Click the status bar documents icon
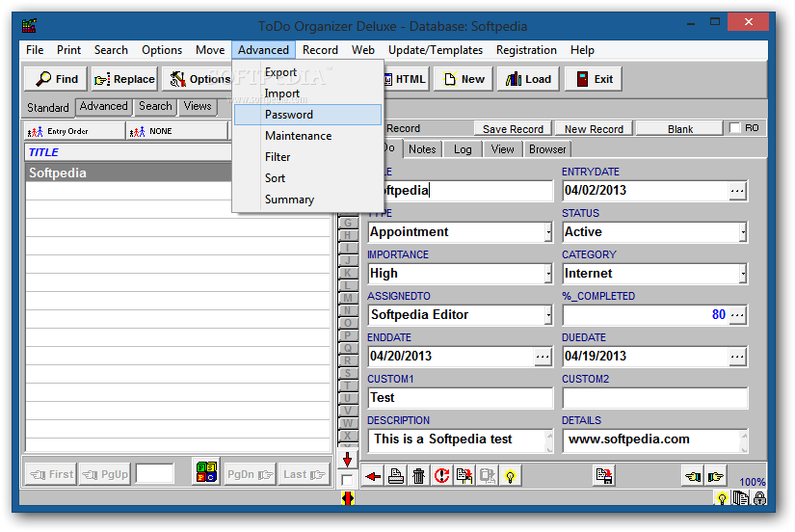Screen dimensions: 795x532 click(x=741, y=498)
